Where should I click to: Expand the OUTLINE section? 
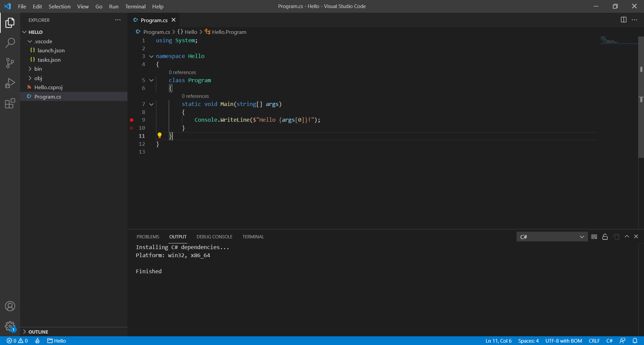[38, 332]
